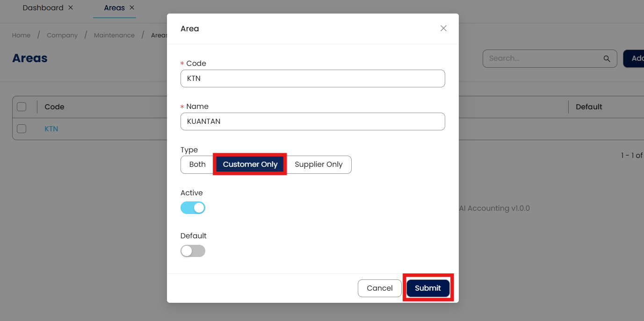
Task: Focus the Name input field
Action: (x=312, y=121)
